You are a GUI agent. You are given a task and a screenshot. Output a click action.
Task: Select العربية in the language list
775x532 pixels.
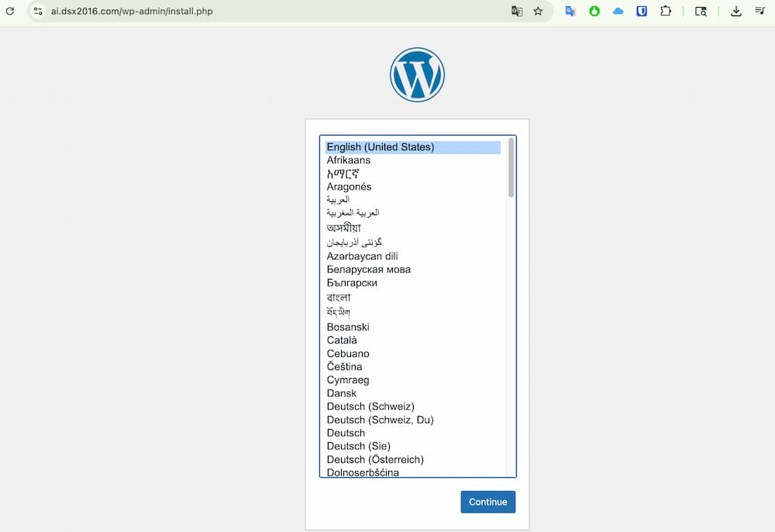413,200
